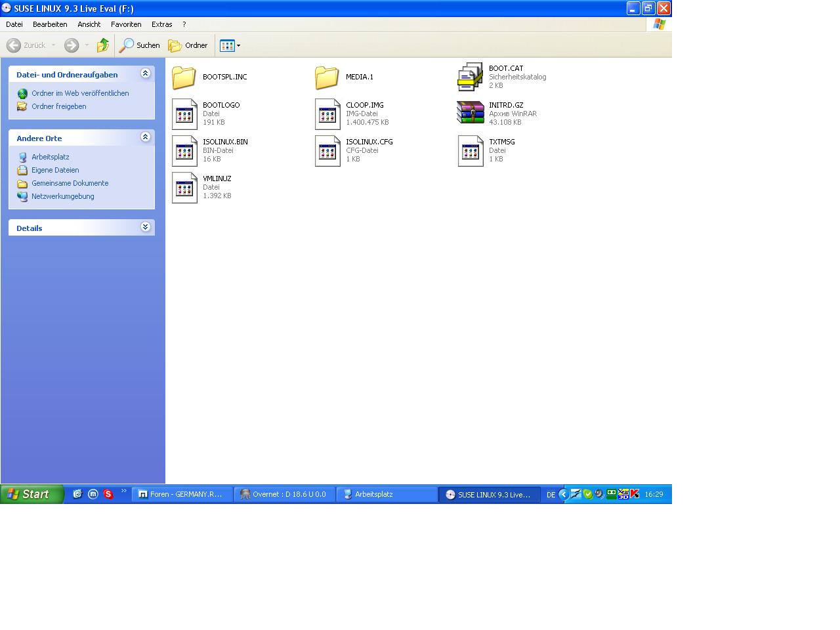840x630 pixels.
Task: Show hidden system tray icons arrow
Action: coord(564,494)
